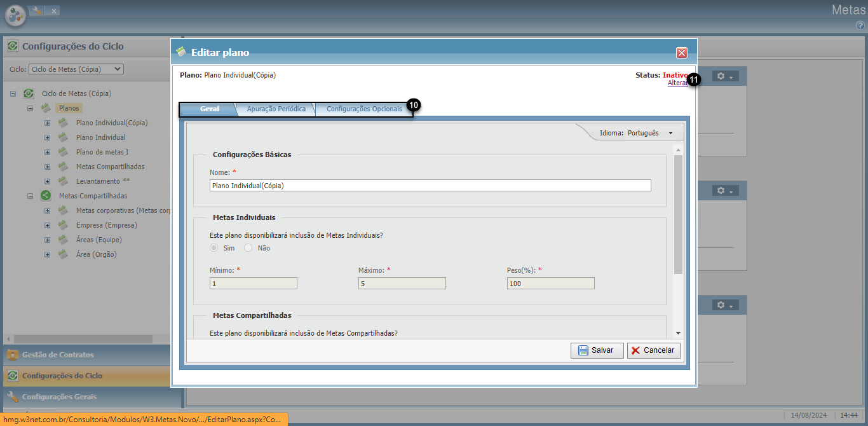Screen dimensions: 868x426
Task: Click the Alterar status link
Action: tap(677, 83)
